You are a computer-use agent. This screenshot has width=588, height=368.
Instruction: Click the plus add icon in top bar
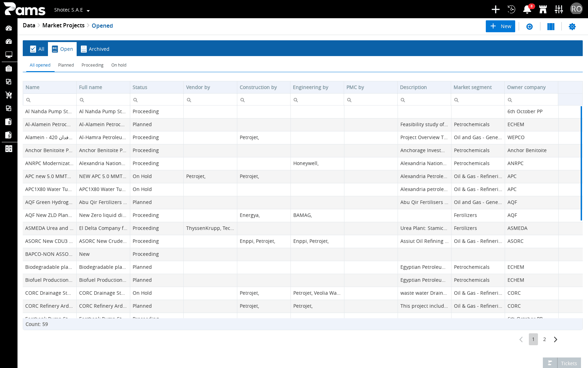tap(496, 9)
